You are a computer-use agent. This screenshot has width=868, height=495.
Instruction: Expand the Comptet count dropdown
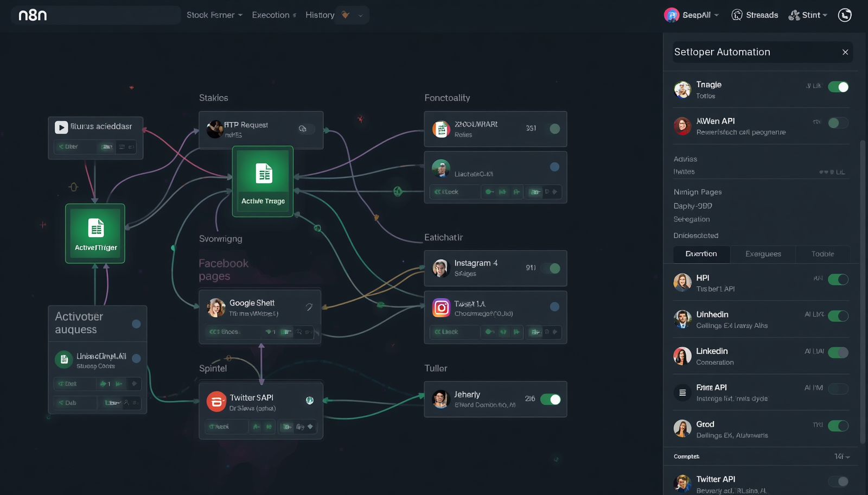(x=842, y=456)
